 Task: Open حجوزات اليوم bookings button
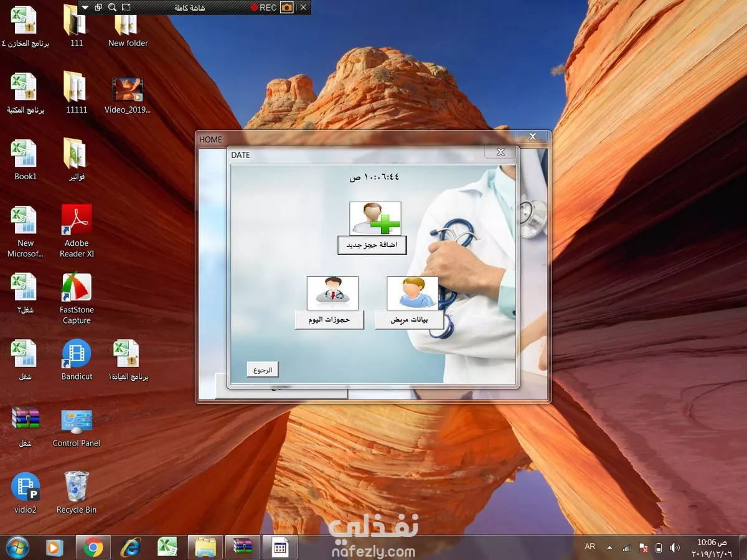click(x=329, y=320)
